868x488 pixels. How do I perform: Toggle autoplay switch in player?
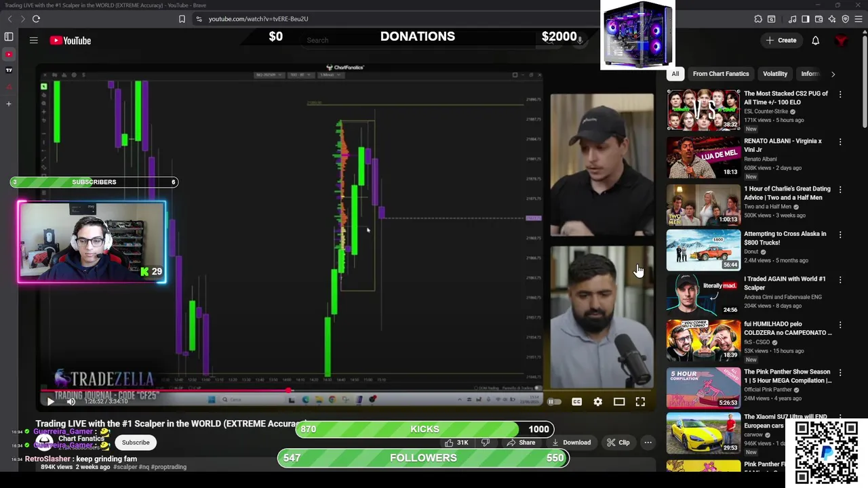(x=554, y=402)
